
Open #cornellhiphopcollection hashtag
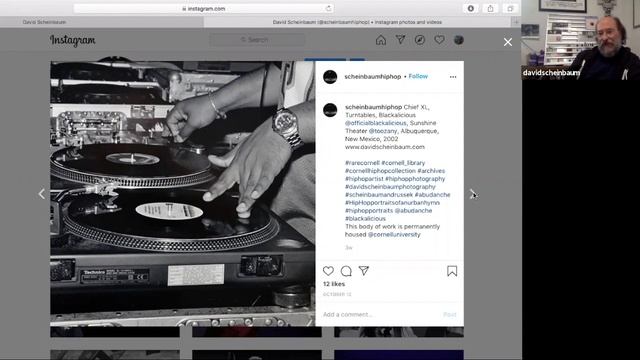380,171
